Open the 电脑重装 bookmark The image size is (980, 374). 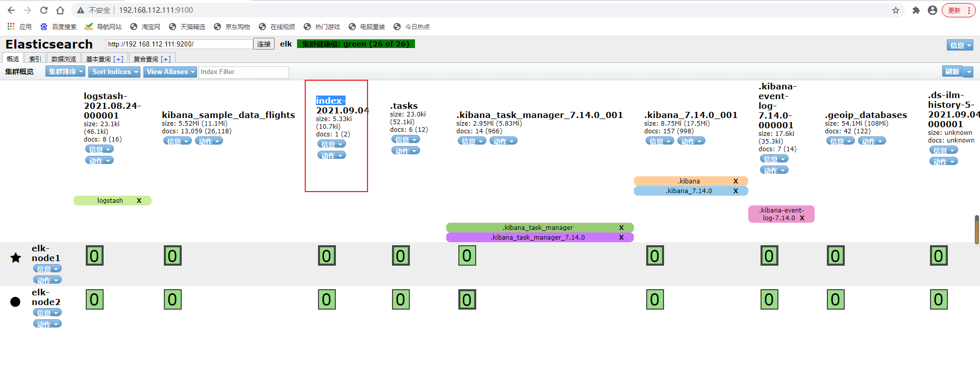tap(366, 27)
